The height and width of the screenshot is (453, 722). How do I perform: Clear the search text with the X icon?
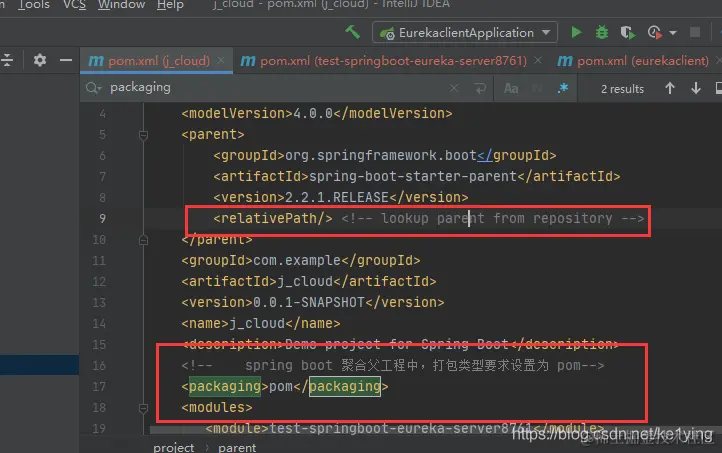[x=454, y=88]
